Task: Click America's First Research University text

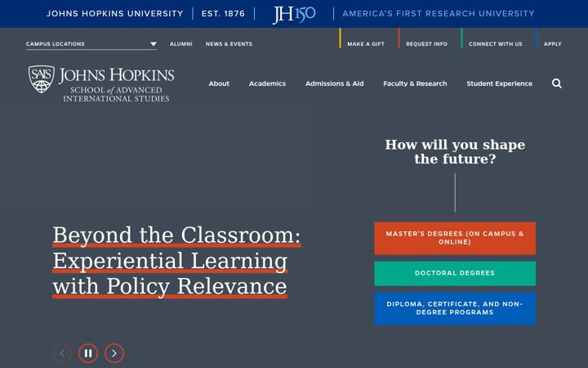Action: tap(439, 14)
